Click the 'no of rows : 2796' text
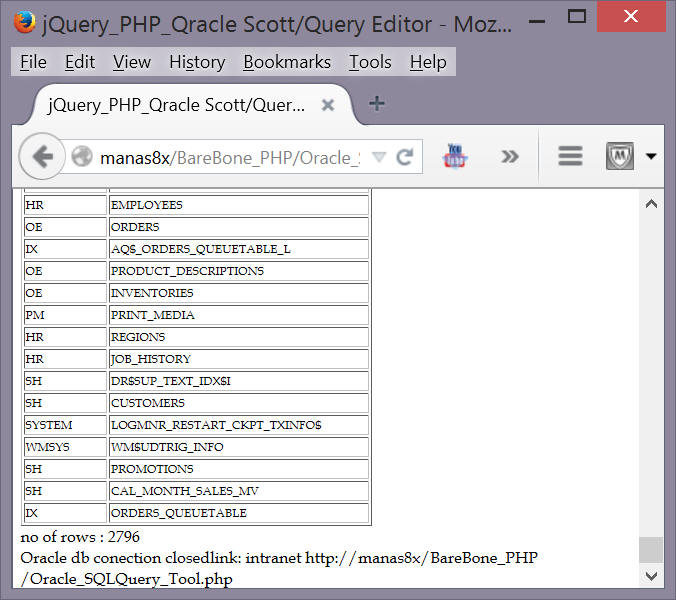The width and height of the screenshot is (676, 600). (80, 537)
